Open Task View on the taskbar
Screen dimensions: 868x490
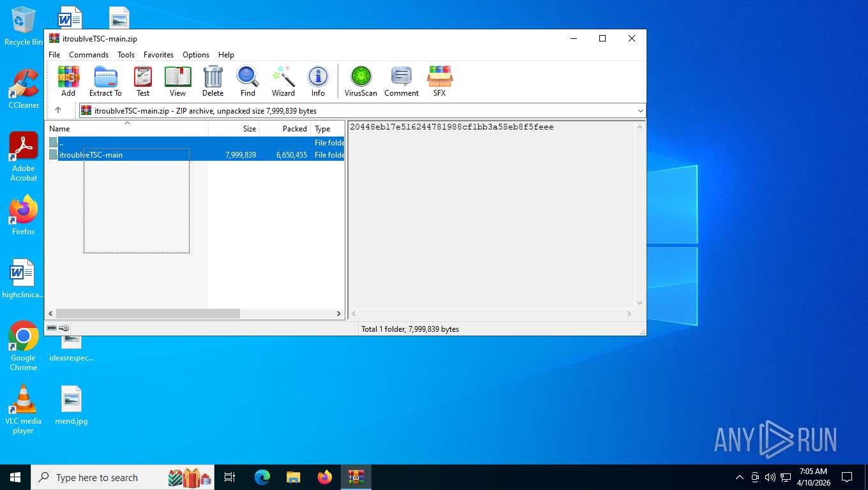pyautogui.click(x=230, y=477)
